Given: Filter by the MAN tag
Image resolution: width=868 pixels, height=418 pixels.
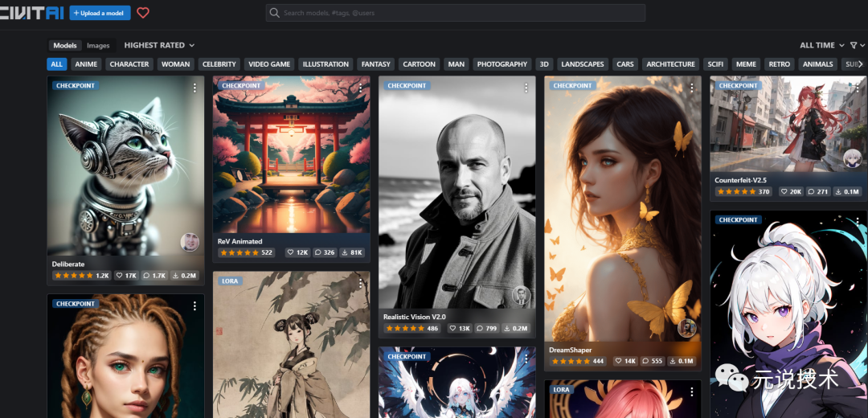Looking at the screenshot, I should (457, 64).
